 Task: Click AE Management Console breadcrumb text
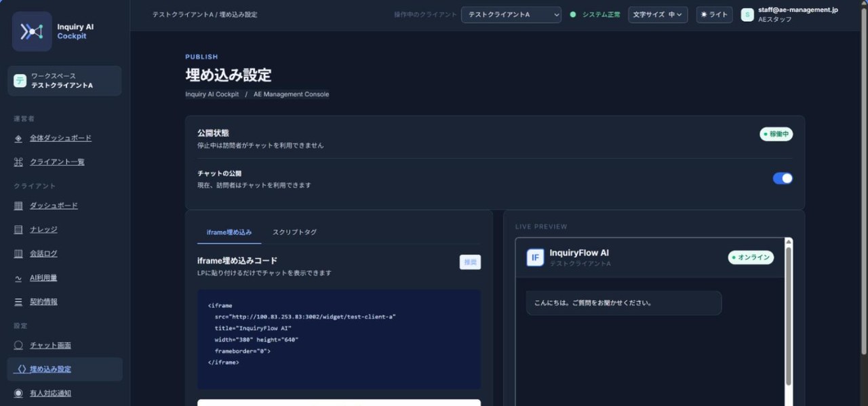point(291,94)
